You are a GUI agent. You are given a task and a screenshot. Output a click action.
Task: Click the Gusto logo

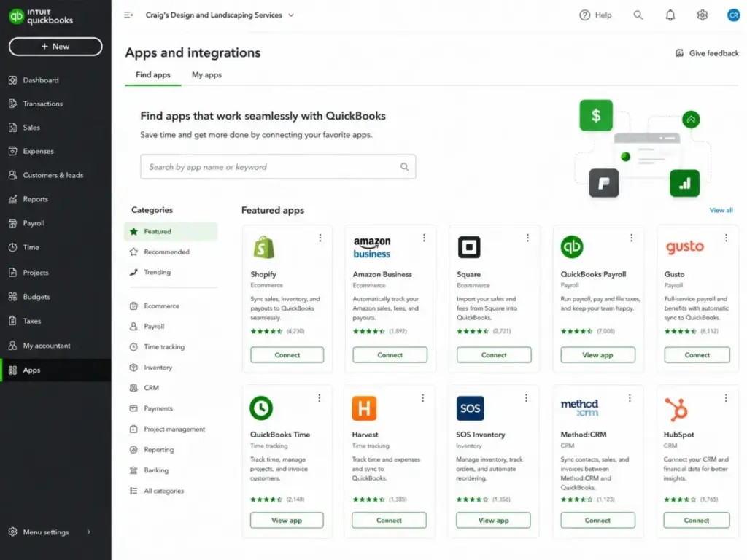684,246
